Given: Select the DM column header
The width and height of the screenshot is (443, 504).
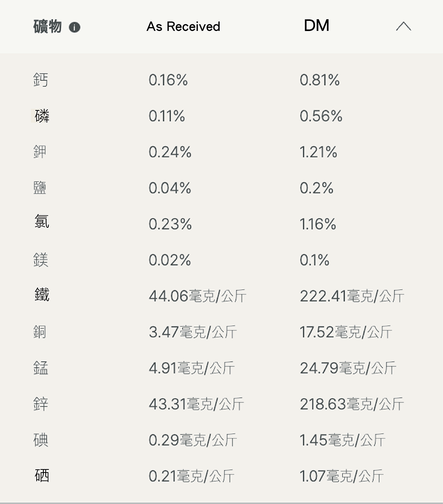Looking at the screenshot, I should pos(316,26).
